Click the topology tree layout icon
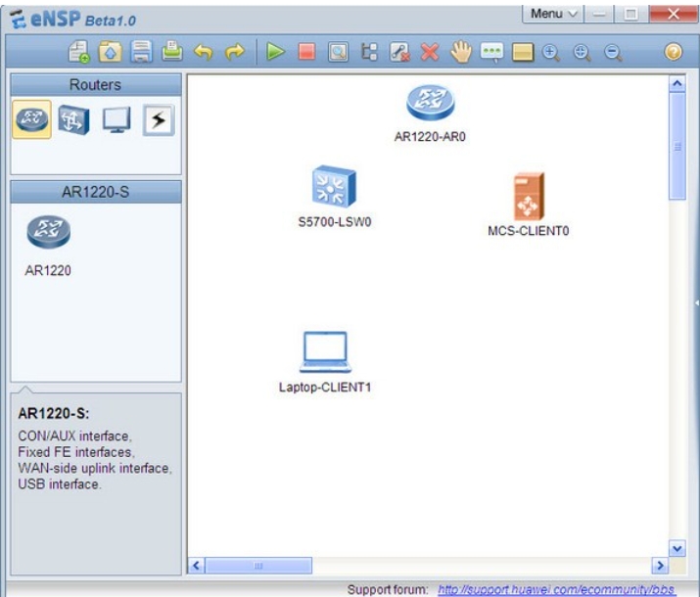Image resolution: width=700 pixels, height=597 pixels. [369, 52]
